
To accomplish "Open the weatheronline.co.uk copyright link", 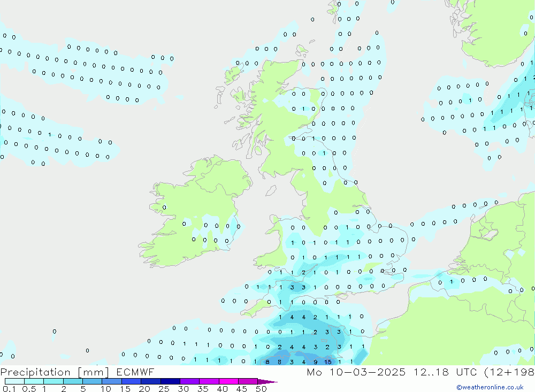I will (490, 387).
